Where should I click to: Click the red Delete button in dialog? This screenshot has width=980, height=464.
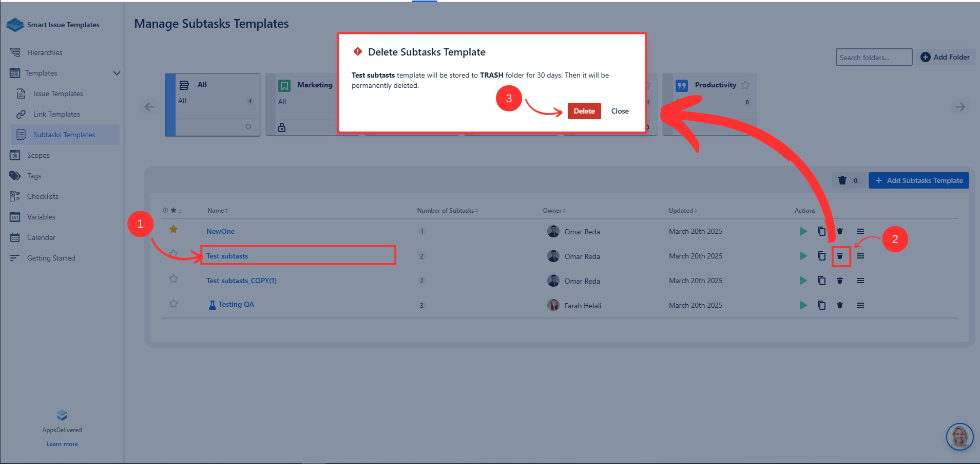(x=584, y=111)
